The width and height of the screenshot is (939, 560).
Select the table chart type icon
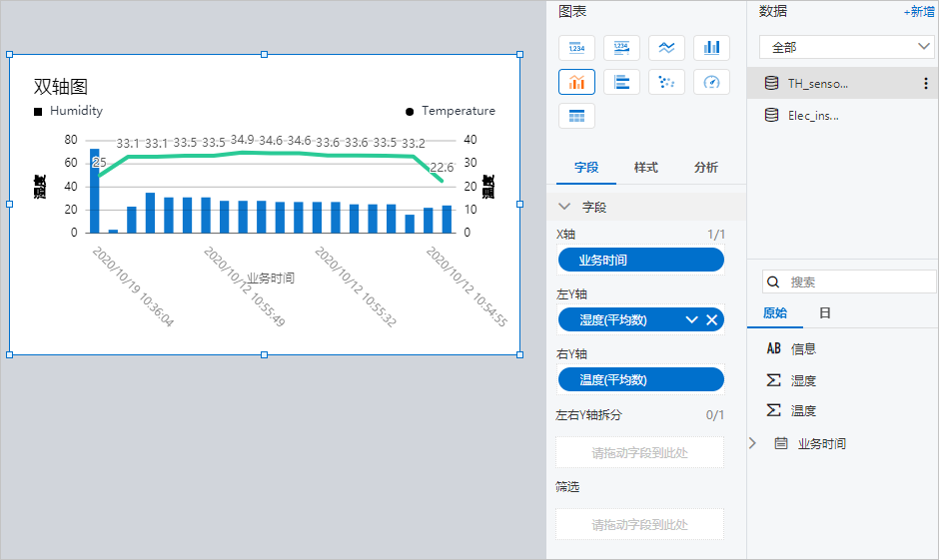tap(576, 116)
